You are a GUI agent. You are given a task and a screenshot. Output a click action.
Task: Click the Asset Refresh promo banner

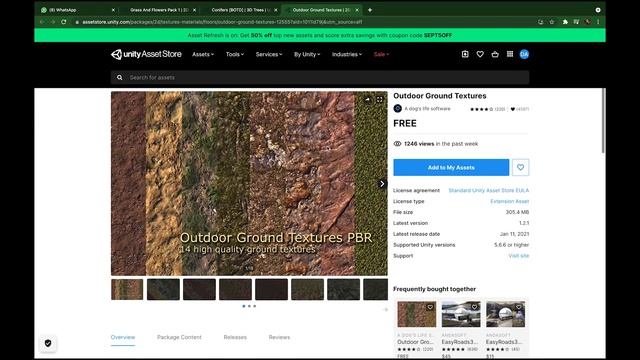point(320,36)
